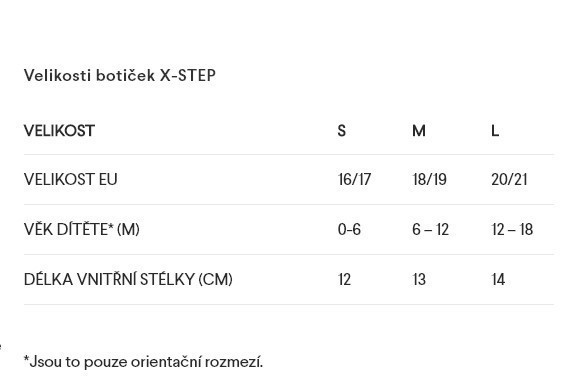Select the VĚK DÍTĚTE* (M) row label
The height and width of the screenshot is (392, 588).
(82, 229)
